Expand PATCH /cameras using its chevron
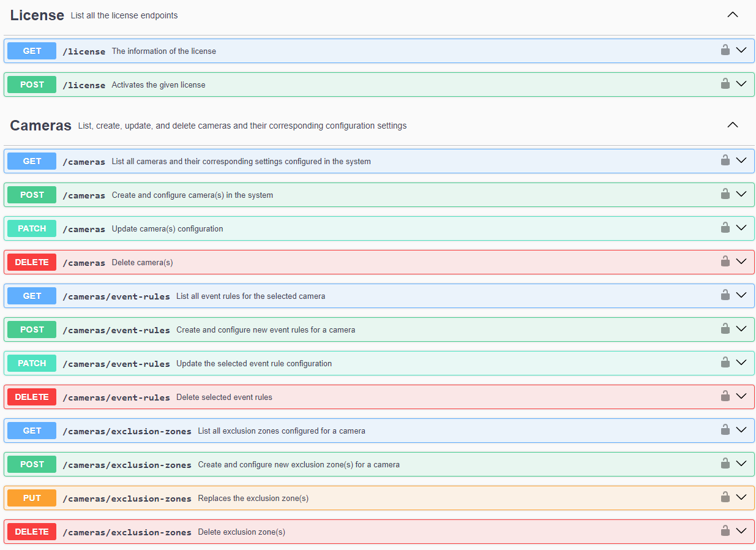756x550 pixels. 741,228
